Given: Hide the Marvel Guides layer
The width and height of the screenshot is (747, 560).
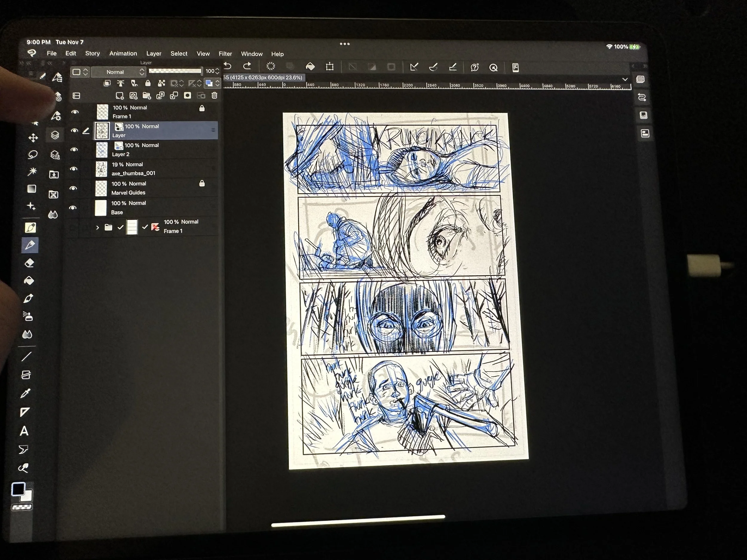Looking at the screenshot, I should [x=73, y=188].
